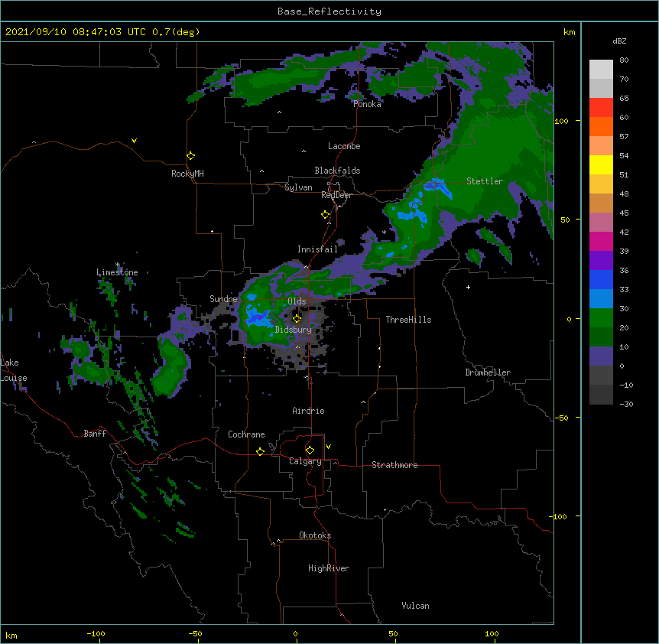Viewport: 659px width, 644px height.
Task: Click the light grey 70-80 dBZ legend swatch
Action: click(x=601, y=70)
